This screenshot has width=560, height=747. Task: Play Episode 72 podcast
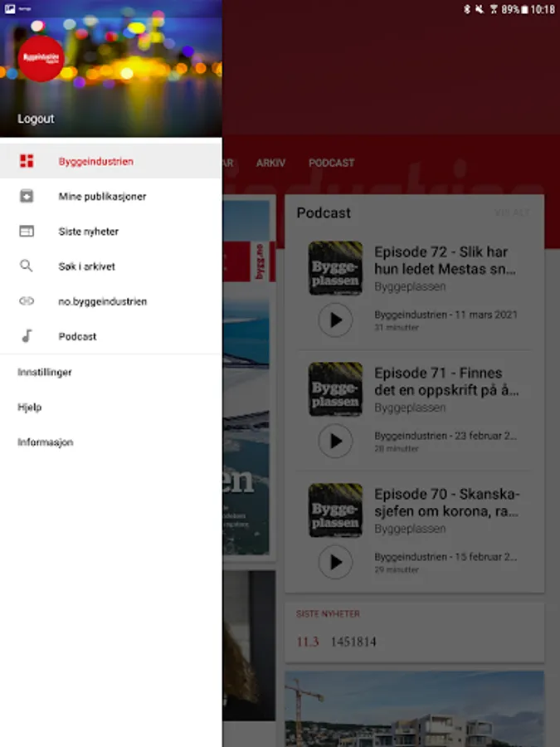pyautogui.click(x=335, y=320)
